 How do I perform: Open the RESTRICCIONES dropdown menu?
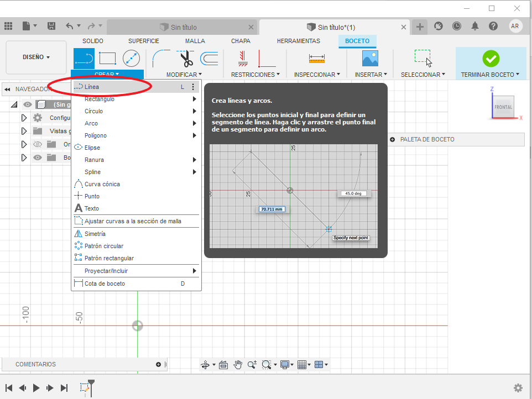(255, 75)
